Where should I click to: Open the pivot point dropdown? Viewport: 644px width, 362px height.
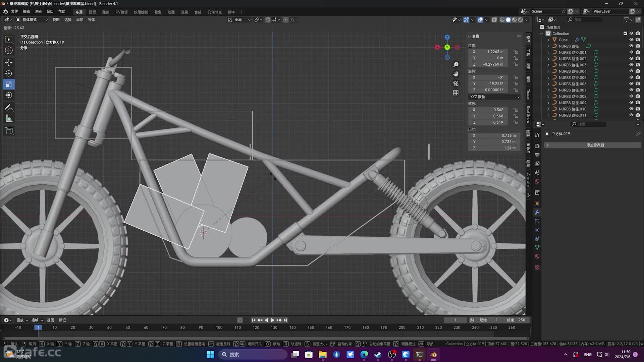pos(258,20)
